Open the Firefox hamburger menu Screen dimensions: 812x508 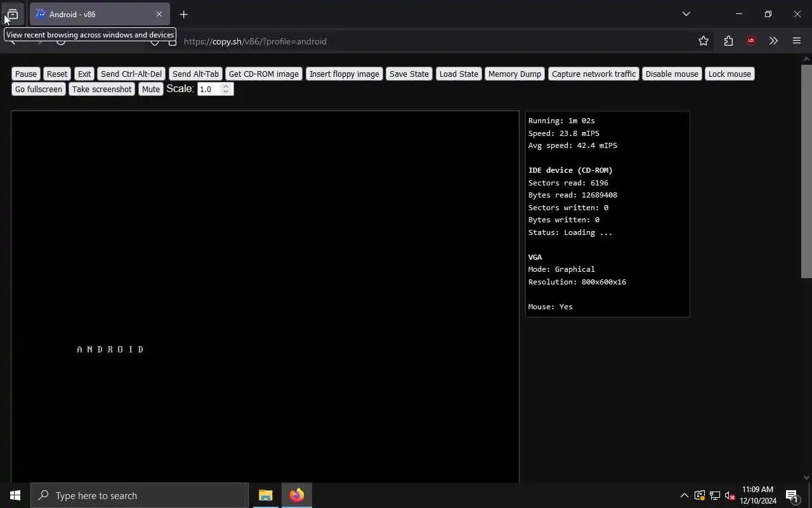[797, 41]
